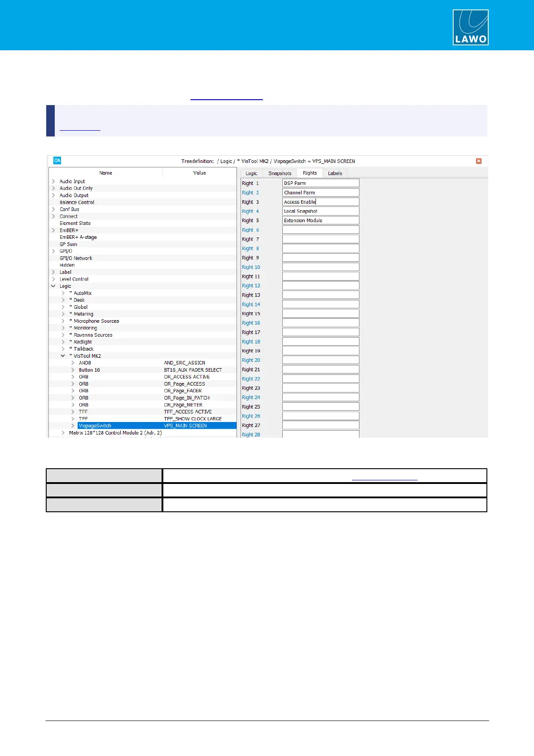This screenshot has height=756, width=534.
Task: Select * Redlight tree item
Action: [80, 342]
